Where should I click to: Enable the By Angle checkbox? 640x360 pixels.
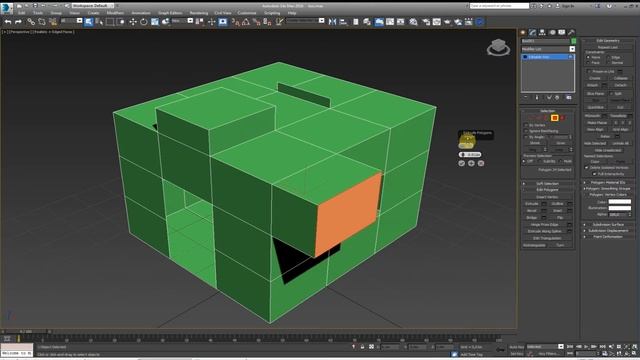point(526,137)
